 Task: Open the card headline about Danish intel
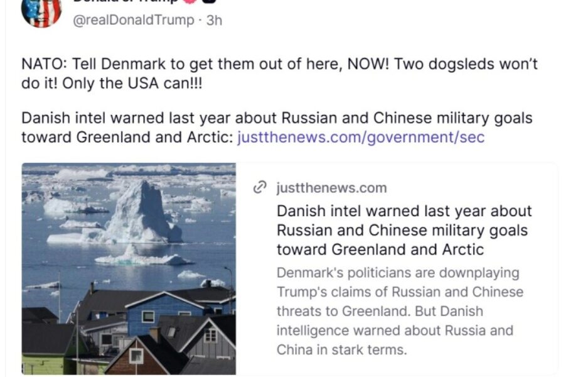click(404, 230)
